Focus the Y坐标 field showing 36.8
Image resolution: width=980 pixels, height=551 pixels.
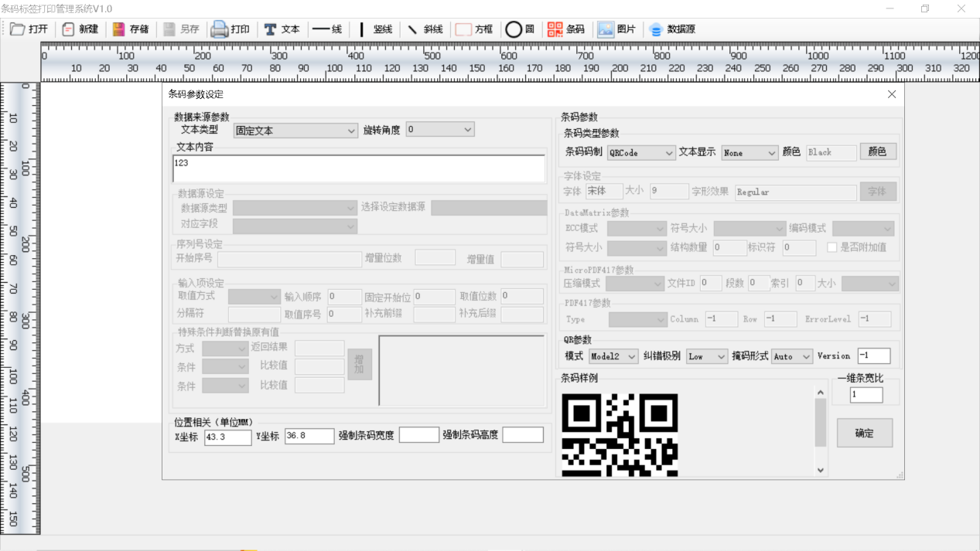(309, 436)
